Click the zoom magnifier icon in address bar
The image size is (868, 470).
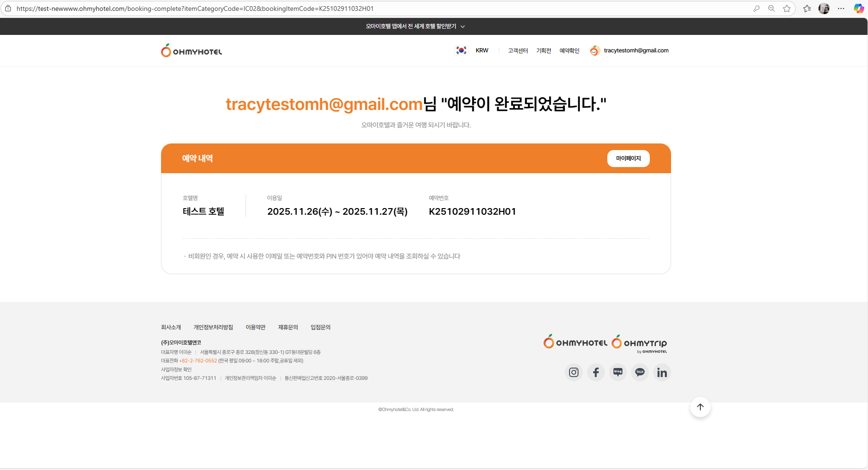[772, 8]
